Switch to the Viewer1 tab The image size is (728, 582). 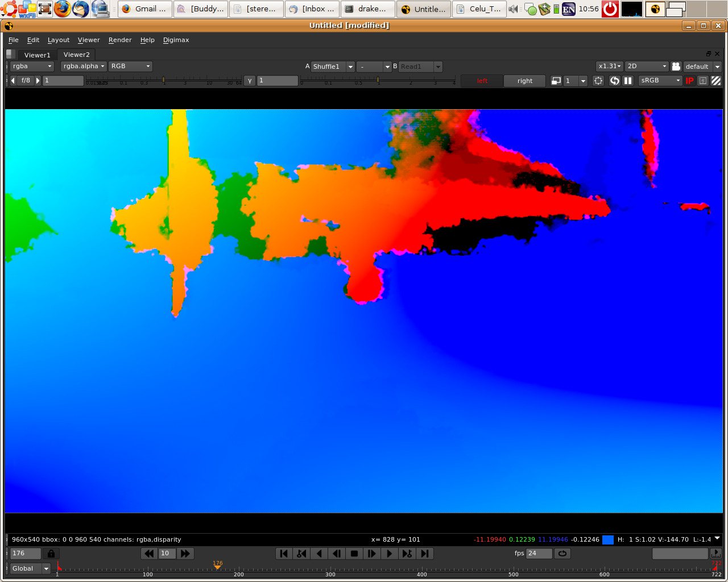click(x=37, y=55)
